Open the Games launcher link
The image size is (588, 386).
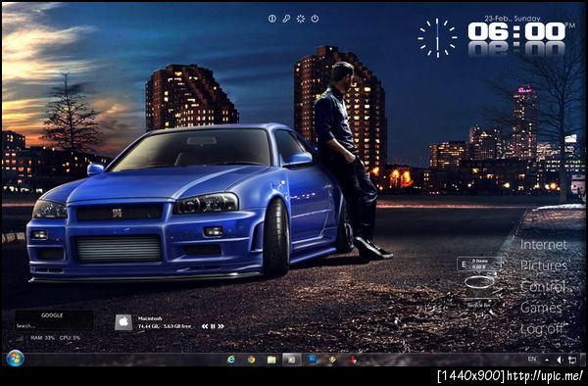pos(541,308)
